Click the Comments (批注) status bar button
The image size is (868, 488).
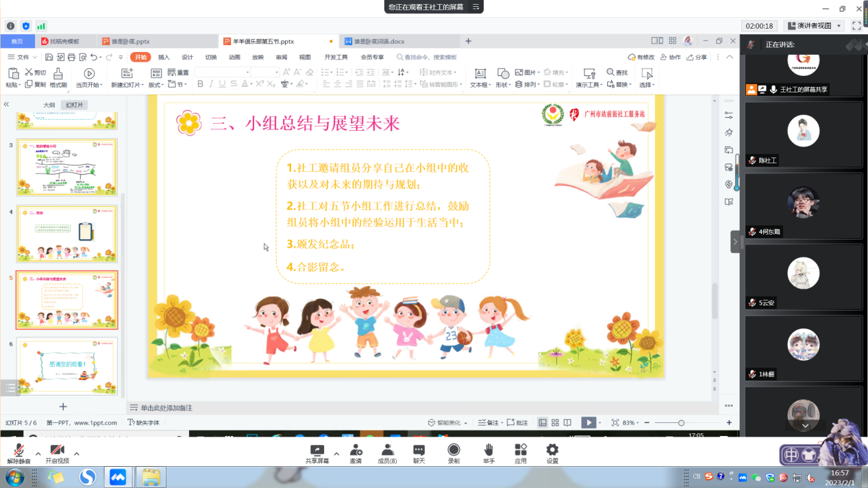(x=518, y=423)
